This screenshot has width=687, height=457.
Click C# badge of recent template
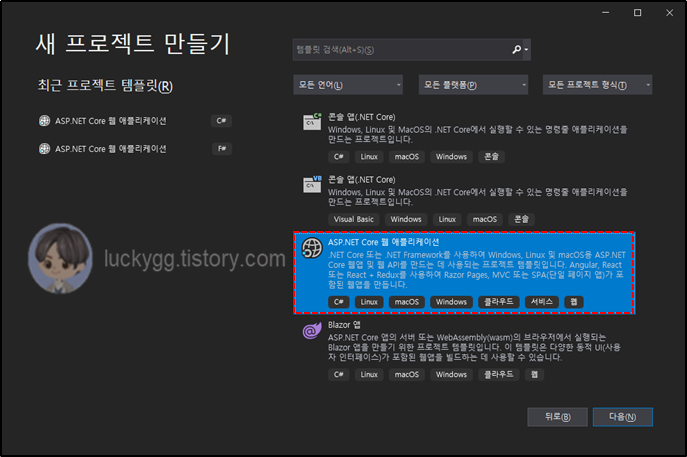click(x=221, y=120)
